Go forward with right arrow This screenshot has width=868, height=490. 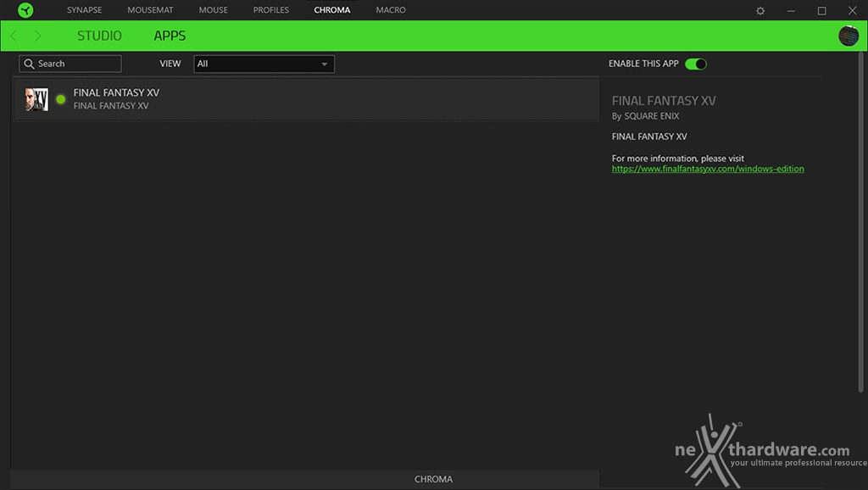tap(37, 36)
